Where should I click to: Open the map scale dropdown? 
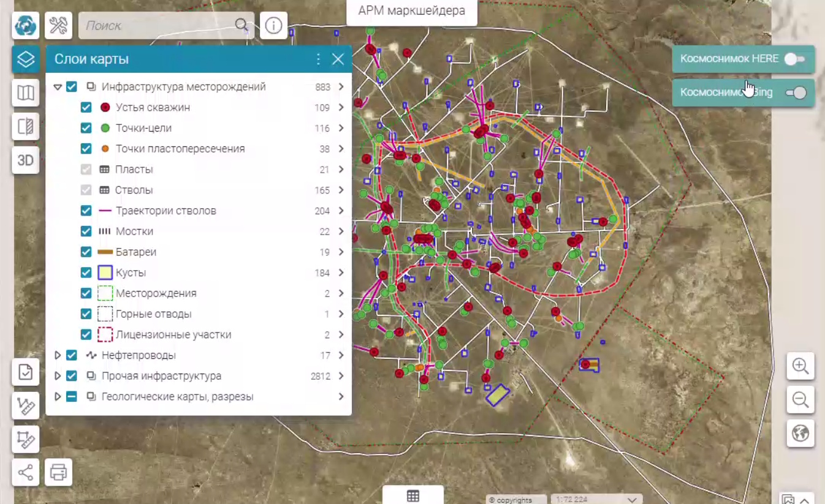point(632,500)
